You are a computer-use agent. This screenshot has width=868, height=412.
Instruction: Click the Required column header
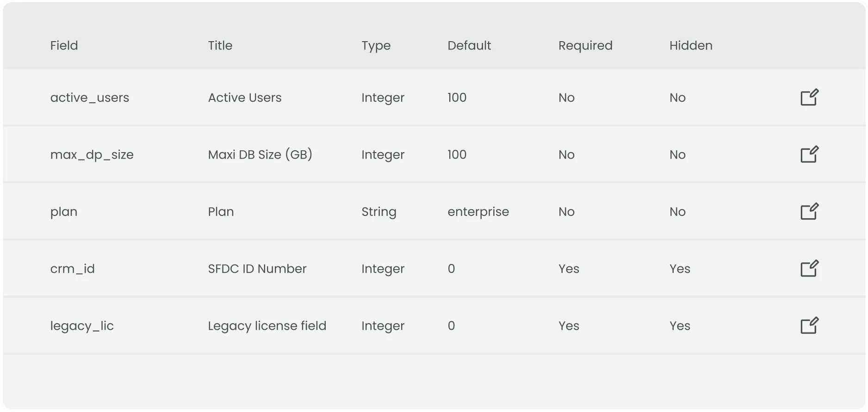click(585, 45)
